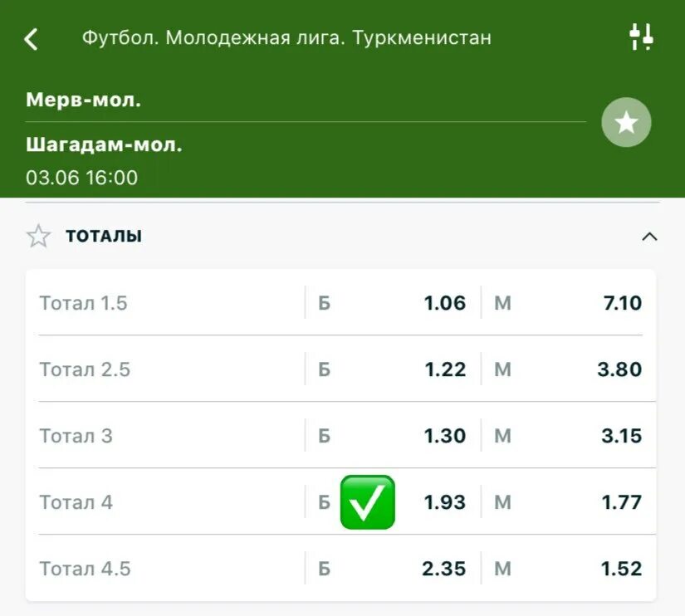Bet on Тотал 4 under 1.77
Screen dimensions: 685x616
pyautogui.click(x=568, y=502)
